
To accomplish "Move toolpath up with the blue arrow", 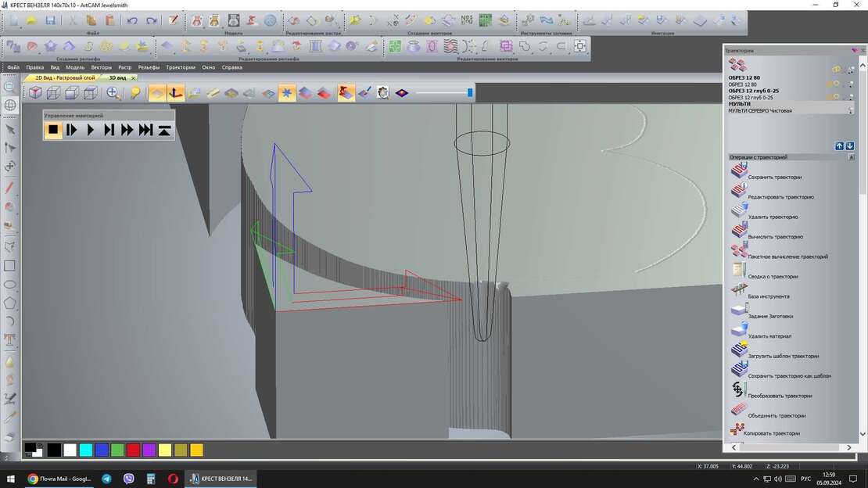I will pos(839,146).
